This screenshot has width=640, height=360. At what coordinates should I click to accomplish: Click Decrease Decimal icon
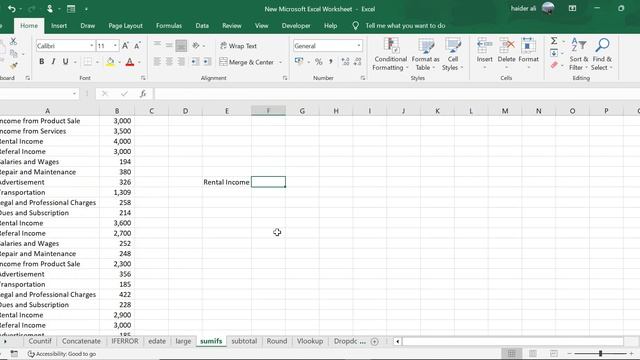pos(358,62)
